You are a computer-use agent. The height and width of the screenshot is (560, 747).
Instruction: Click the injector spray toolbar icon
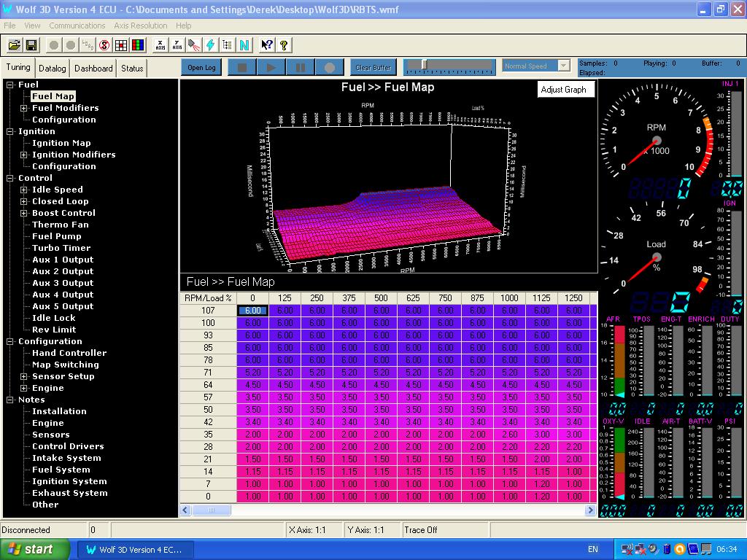pos(194,45)
